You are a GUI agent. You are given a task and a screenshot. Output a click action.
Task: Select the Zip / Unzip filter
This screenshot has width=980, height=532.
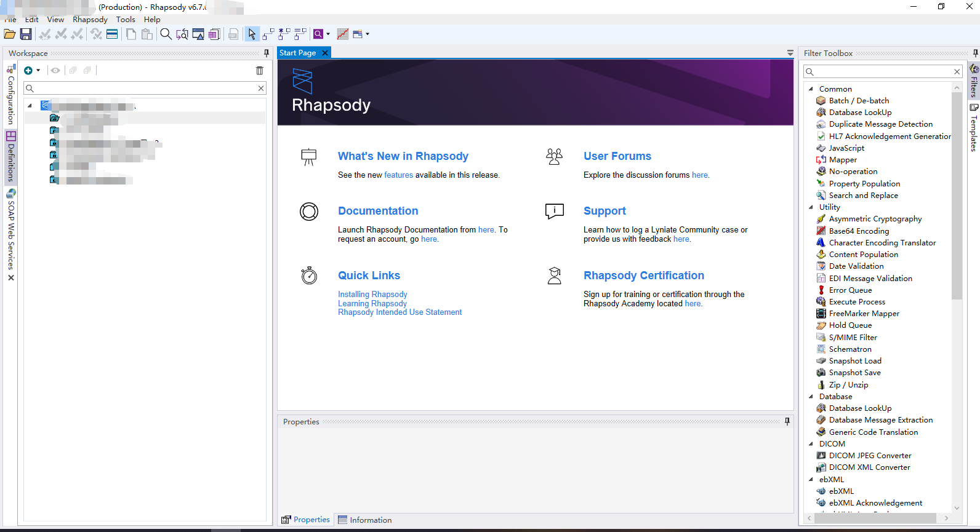pyautogui.click(x=842, y=385)
